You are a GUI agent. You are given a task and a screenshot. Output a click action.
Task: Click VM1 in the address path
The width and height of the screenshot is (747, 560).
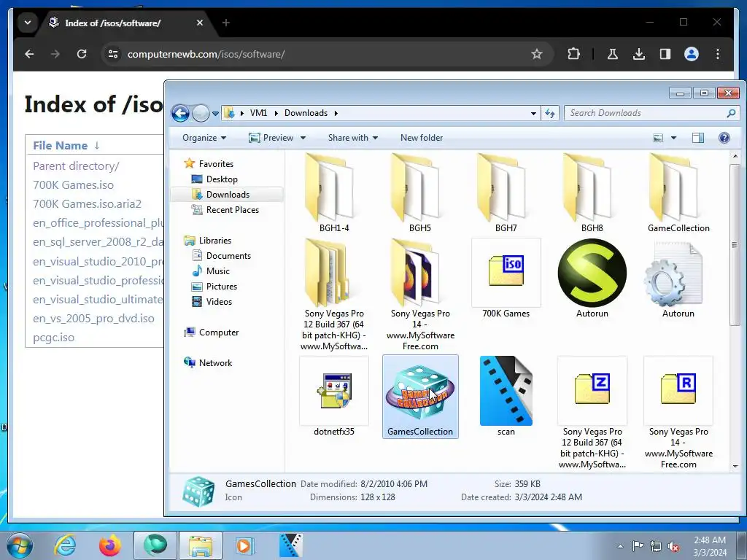259,113
